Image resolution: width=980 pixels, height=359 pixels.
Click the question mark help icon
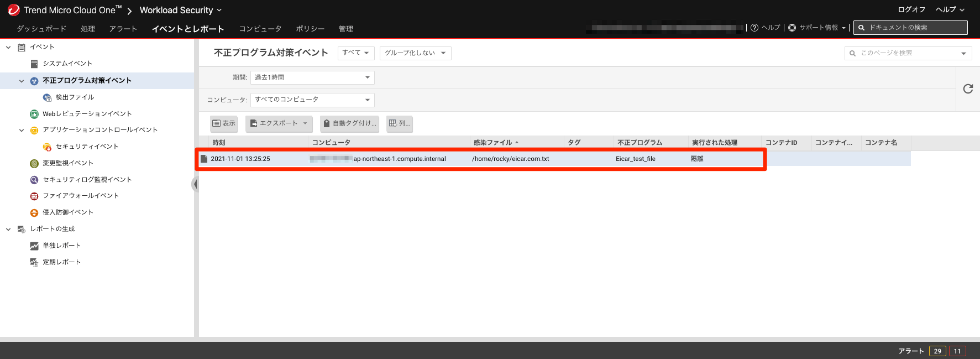coord(754,28)
